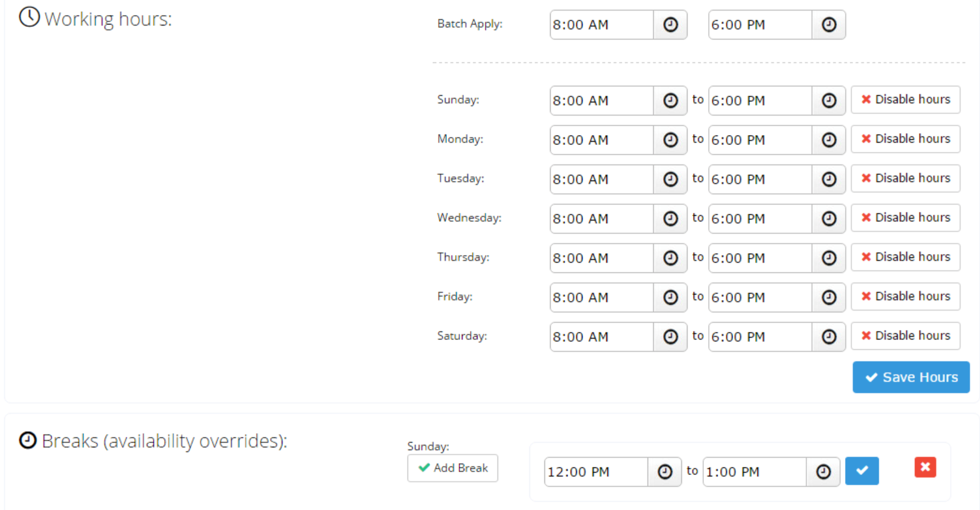The height and width of the screenshot is (510, 980).
Task: Disable working hours on Tuesday
Action: 905,179
